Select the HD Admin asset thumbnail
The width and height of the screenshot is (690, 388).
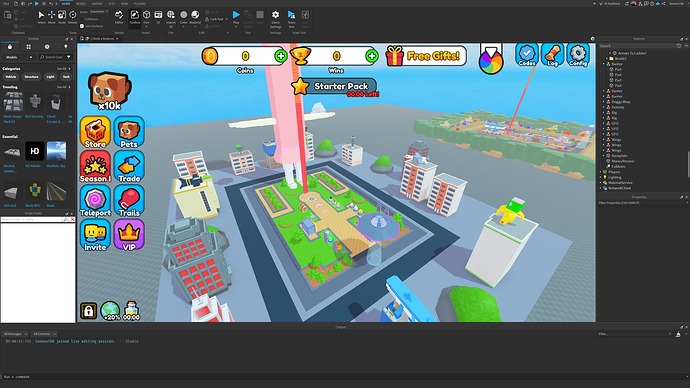34,151
